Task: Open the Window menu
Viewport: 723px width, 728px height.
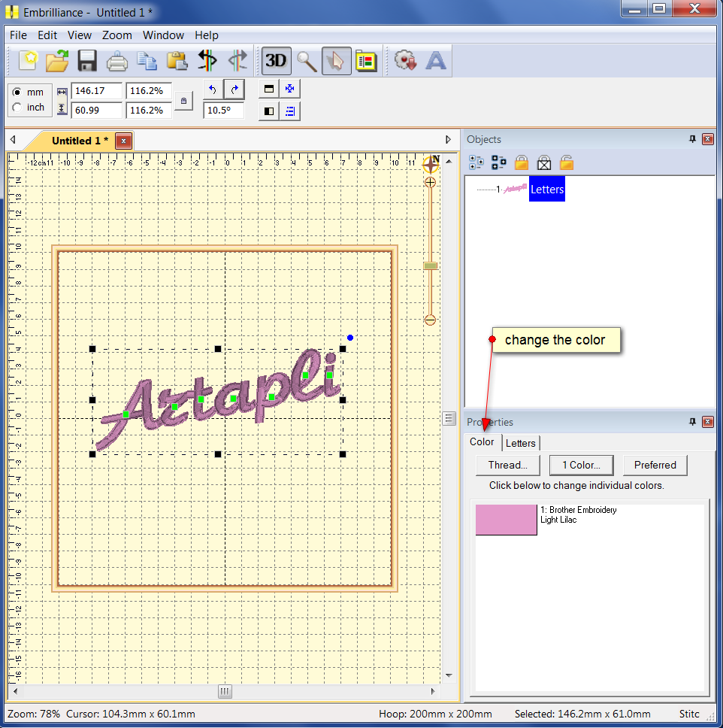Action: pos(163,35)
